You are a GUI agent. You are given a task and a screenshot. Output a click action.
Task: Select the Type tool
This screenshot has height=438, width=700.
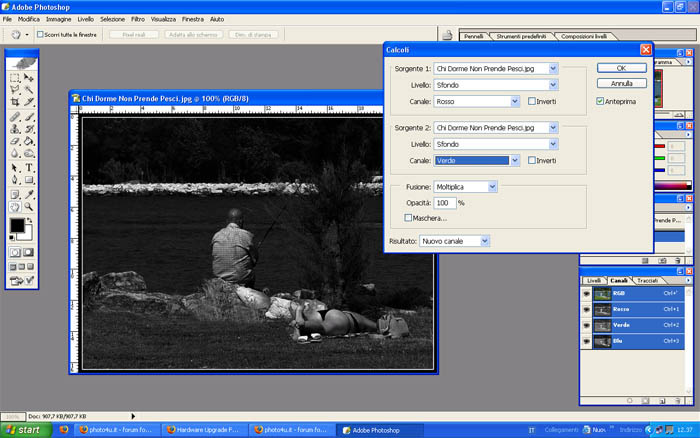[29, 168]
